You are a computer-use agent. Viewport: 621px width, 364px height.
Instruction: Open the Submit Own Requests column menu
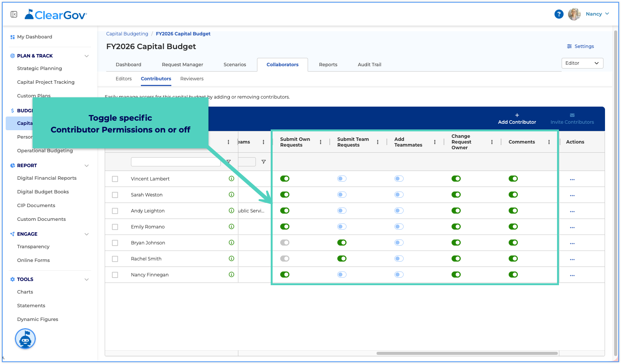coord(321,142)
